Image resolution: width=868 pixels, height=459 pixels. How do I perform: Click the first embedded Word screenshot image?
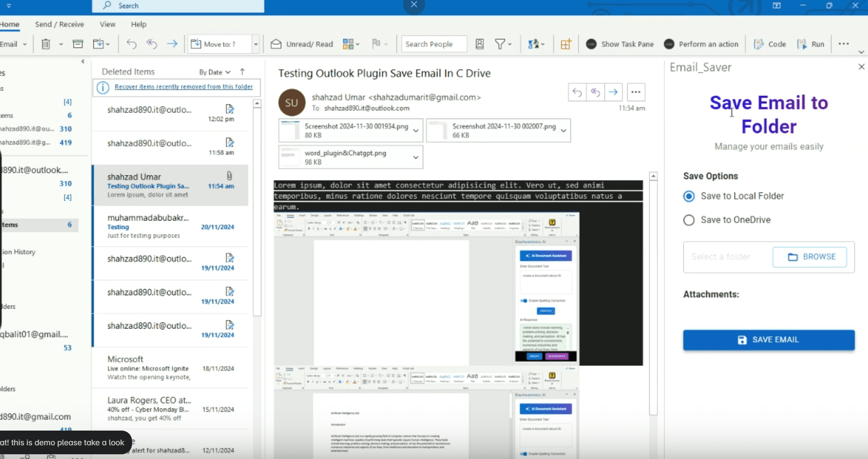pos(426,288)
